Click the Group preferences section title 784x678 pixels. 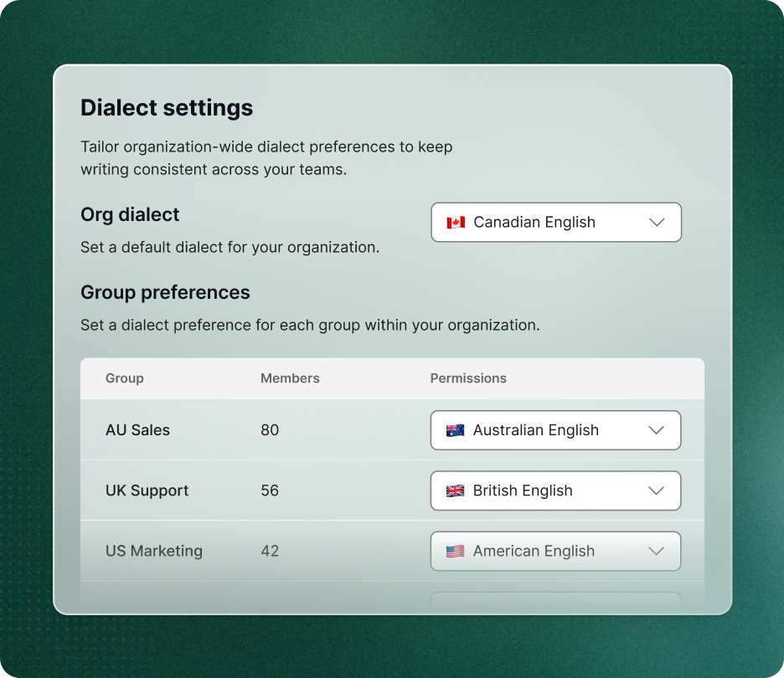pos(164,292)
